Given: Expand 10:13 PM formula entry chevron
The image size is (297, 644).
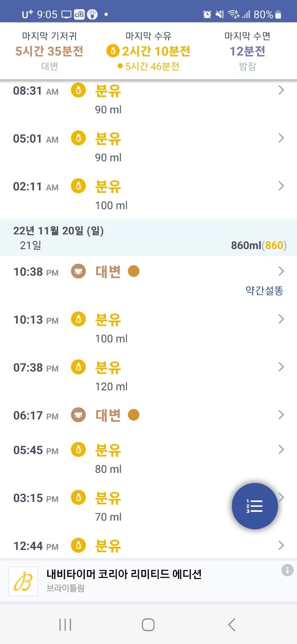Looking at the screenshot, I should pos(281,319).
